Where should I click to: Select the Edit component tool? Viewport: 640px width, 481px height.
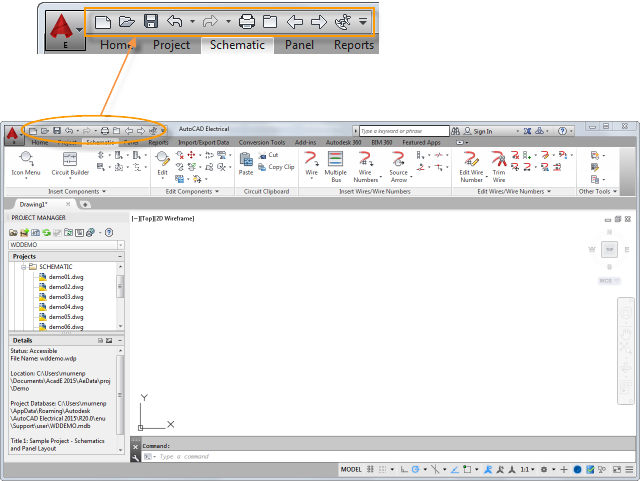[162, 163]
